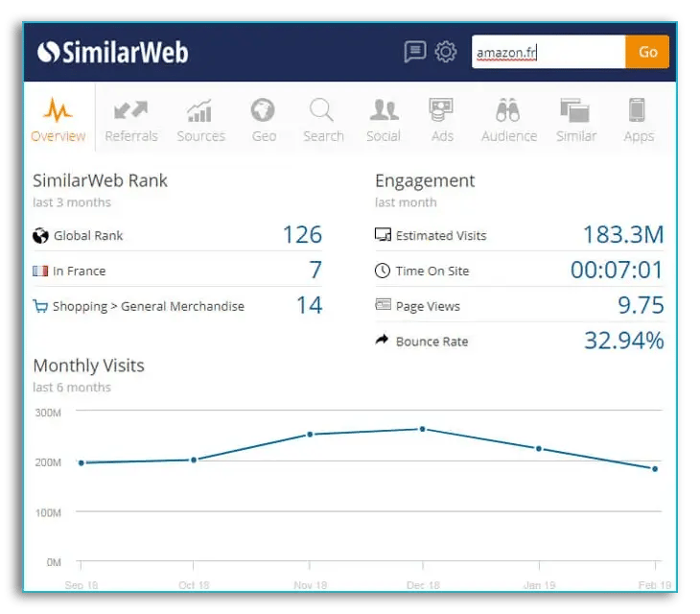Open the Sources tab

point(201,120)
